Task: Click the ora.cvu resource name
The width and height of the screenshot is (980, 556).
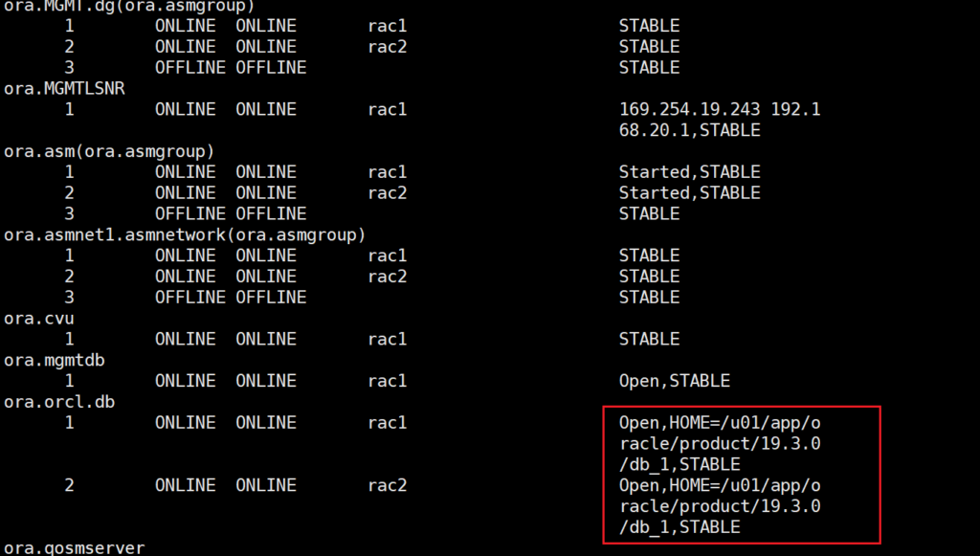Action: tap(38, 318)
